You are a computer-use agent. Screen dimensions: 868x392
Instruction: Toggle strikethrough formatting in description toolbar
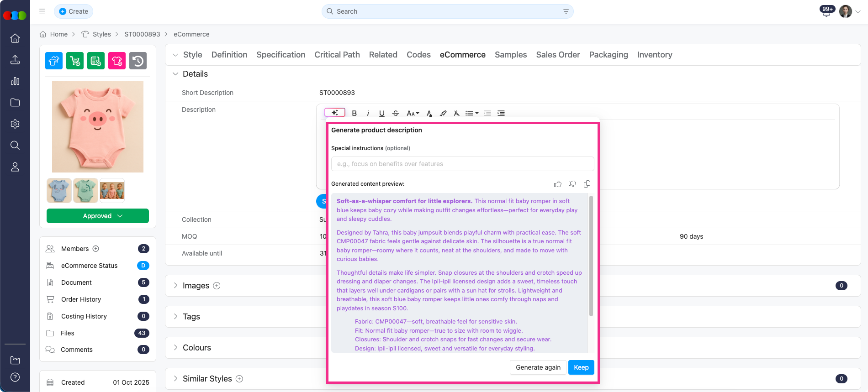tap(396, 113)
